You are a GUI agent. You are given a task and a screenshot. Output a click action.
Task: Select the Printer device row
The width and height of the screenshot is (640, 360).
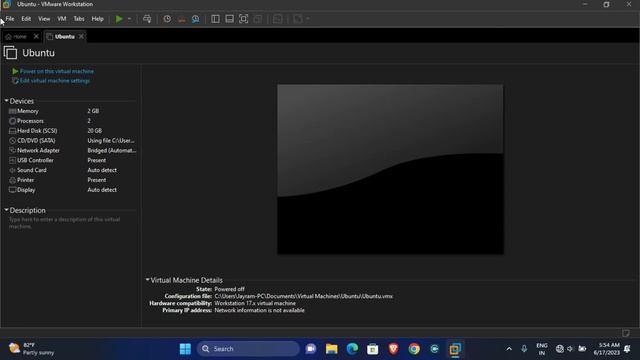[72, 180]
